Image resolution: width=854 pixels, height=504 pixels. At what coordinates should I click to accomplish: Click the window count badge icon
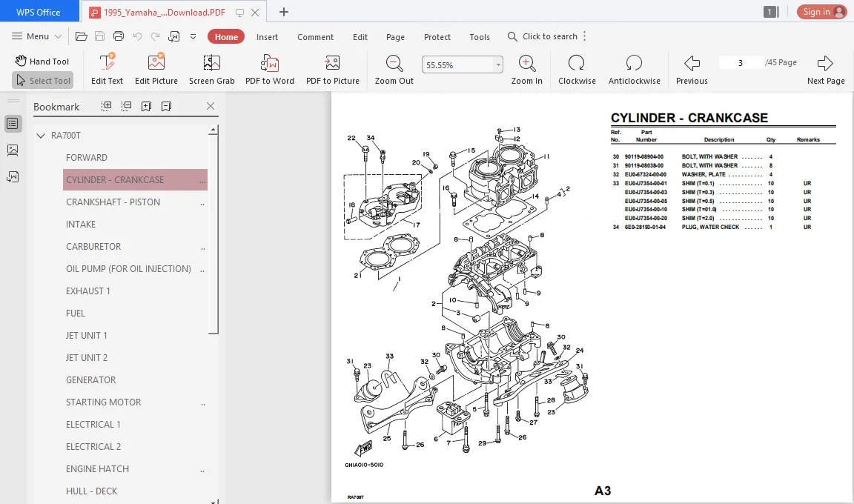(771, 11)
